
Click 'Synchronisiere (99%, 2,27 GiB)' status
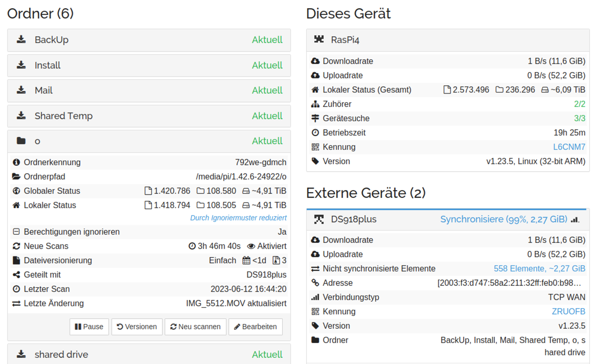504,219
